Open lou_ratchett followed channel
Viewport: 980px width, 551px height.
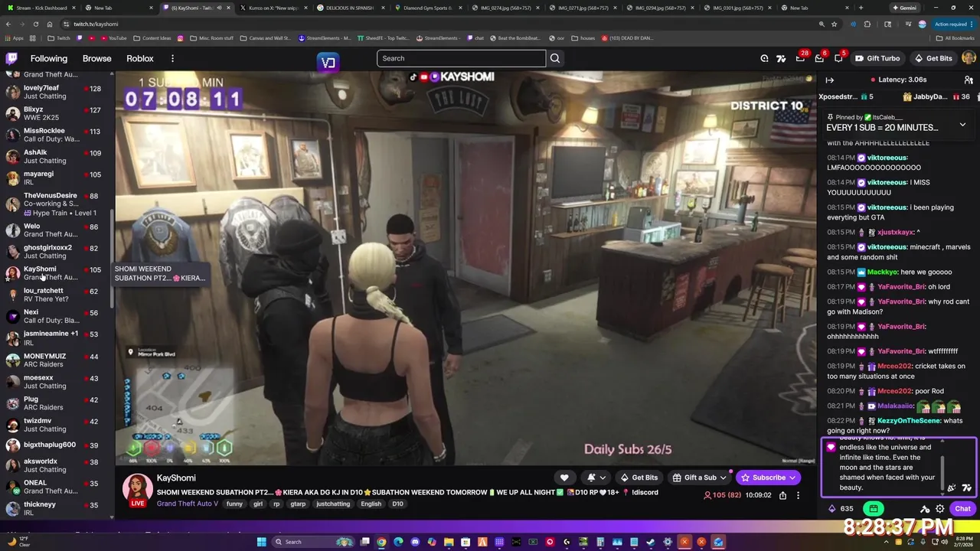[54, 295]
